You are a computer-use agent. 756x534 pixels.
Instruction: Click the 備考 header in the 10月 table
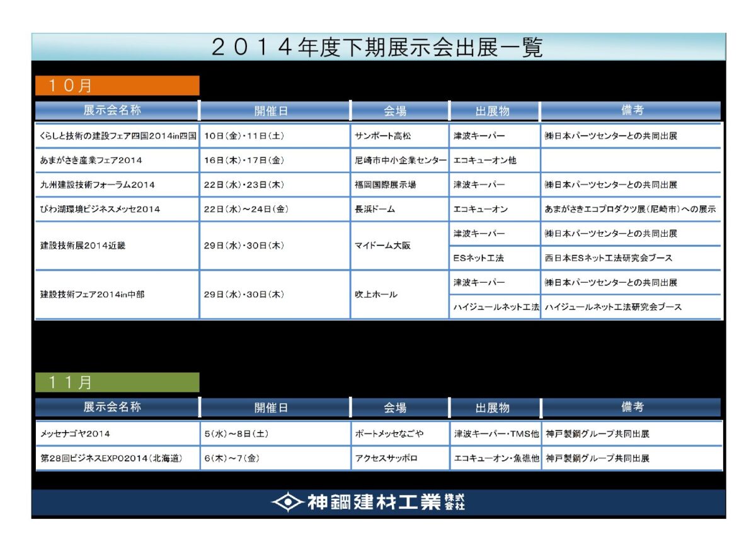point(631,110)
